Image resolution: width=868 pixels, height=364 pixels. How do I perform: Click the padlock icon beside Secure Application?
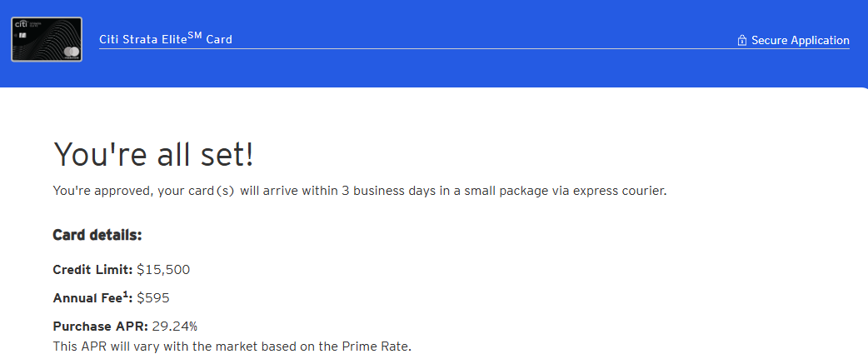pos(741,41)
